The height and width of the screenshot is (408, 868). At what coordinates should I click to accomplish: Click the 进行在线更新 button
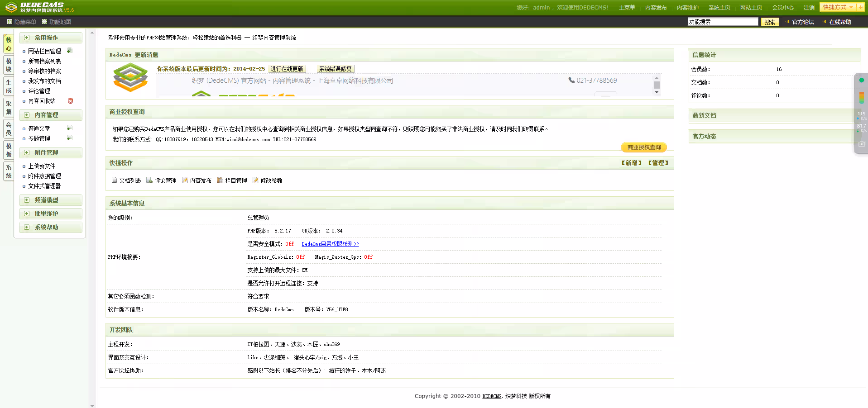(x=287, y=69)
